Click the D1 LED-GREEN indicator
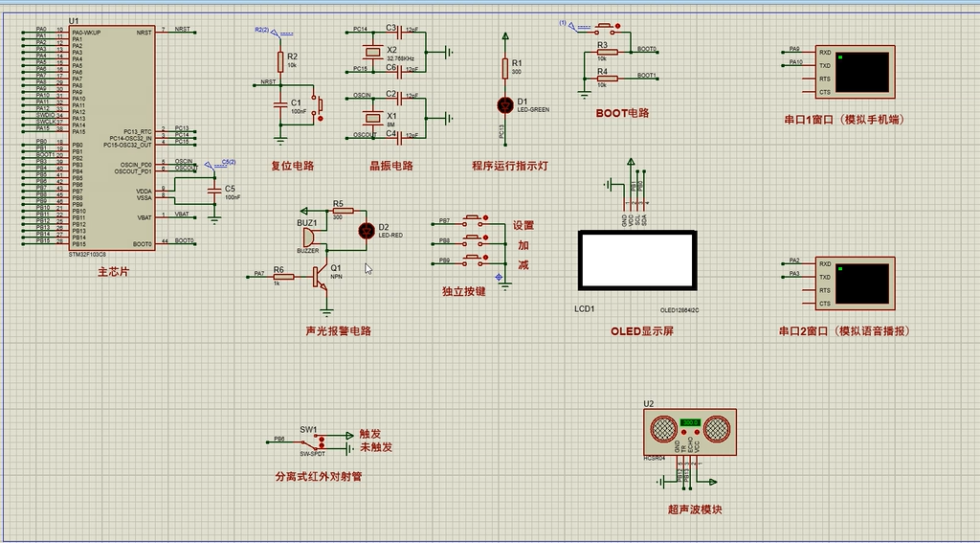This screenshot has height=543, width=980. (505, 103)
